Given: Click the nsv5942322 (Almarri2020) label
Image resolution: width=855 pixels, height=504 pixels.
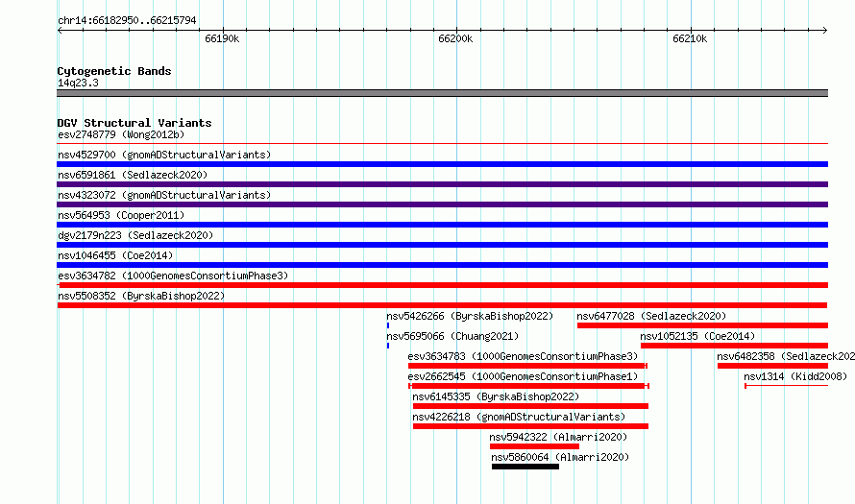Looking at the screenshot, I should [558, 437].
